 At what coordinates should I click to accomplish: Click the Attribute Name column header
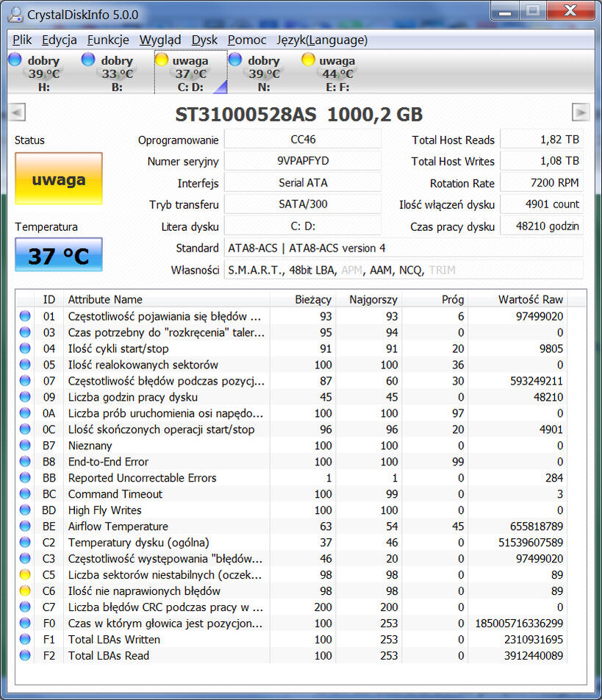[166, 299]
